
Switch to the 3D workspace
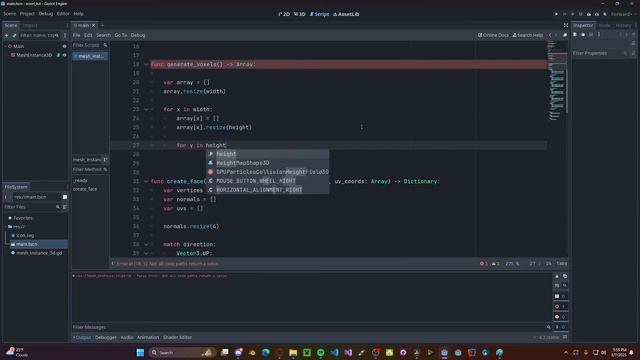pyautogui.click(x=300, y=14)
